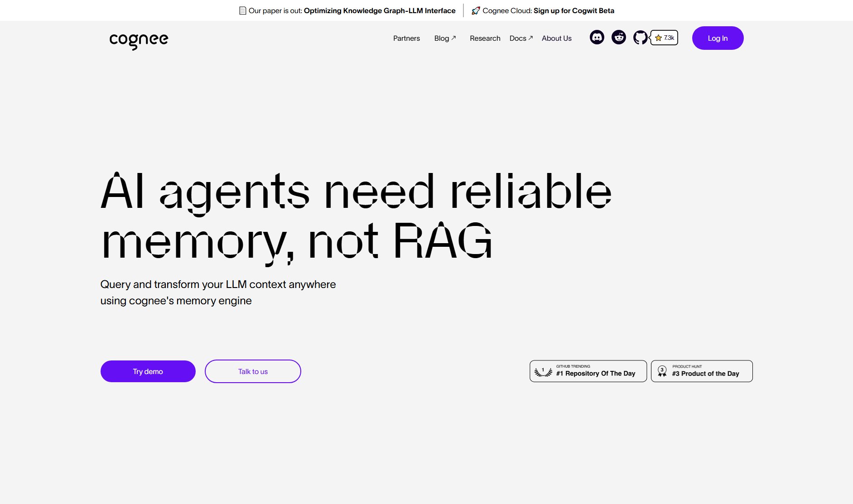Navigate to About Us
The width and height of the screenshot is (853, 504).
556,38
